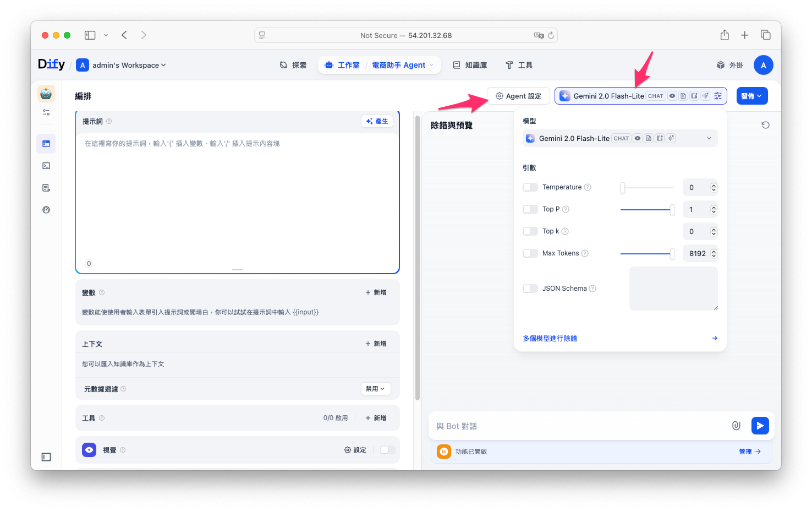Click the refresh icon in debug preview panel
This screenshot has width=812, height=511.
tap(765, 125)
